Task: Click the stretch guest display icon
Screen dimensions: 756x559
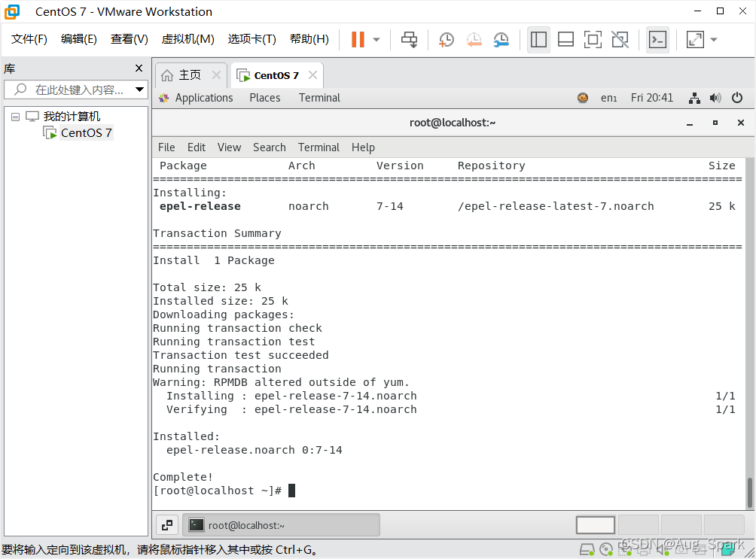Action: pos(695,40)
